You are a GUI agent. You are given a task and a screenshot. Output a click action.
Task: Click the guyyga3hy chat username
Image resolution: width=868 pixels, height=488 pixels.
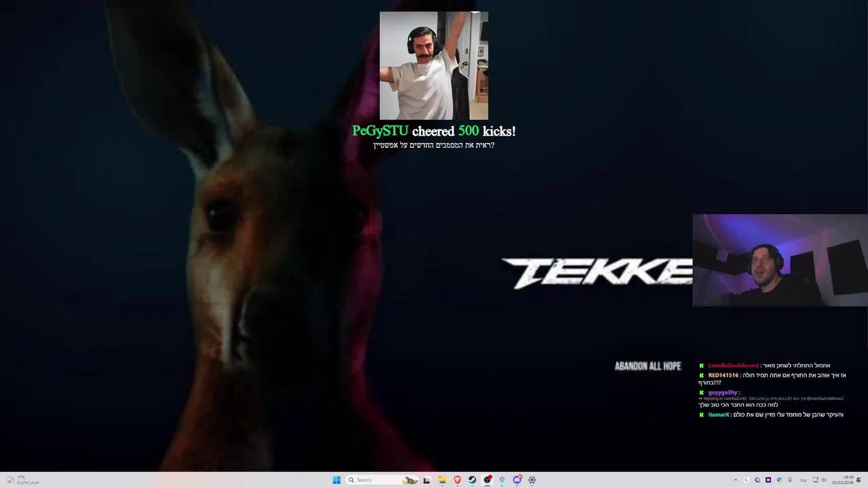coord(722,392)
